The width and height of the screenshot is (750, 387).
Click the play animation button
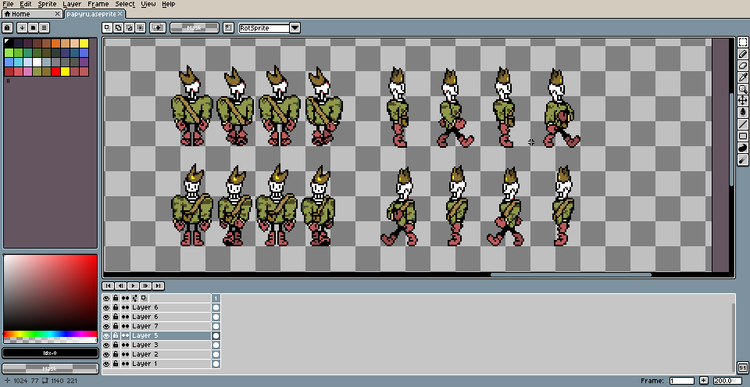(x=133, y=286)
